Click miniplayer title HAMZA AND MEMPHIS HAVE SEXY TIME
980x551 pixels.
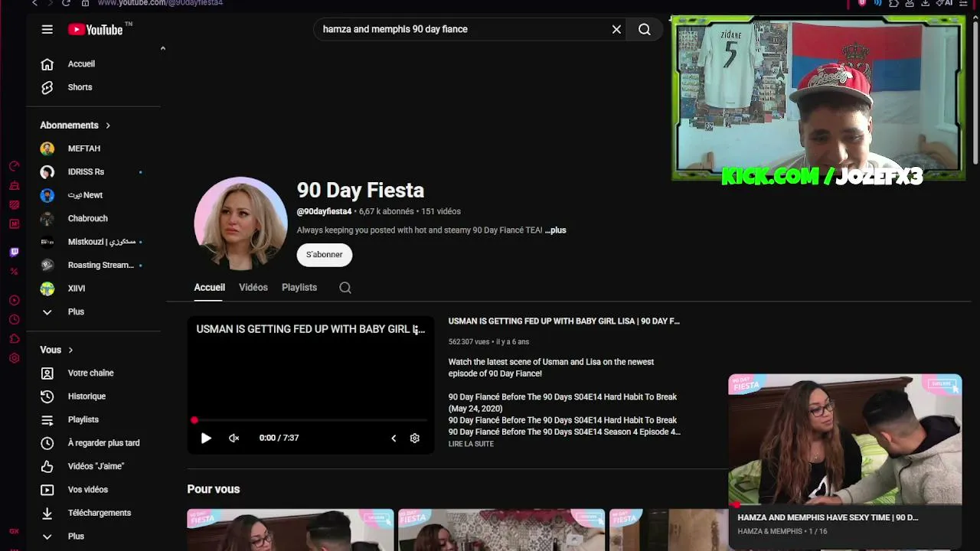pyautogui.click(x=828, y=517)
